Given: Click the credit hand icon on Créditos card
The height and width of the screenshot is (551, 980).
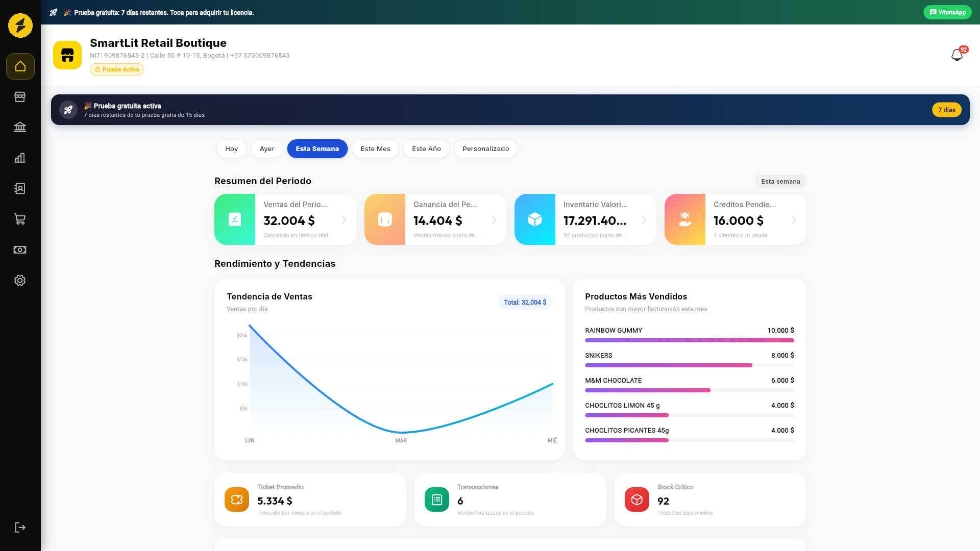Looking at the screenshot, I should tap(685, 219).
